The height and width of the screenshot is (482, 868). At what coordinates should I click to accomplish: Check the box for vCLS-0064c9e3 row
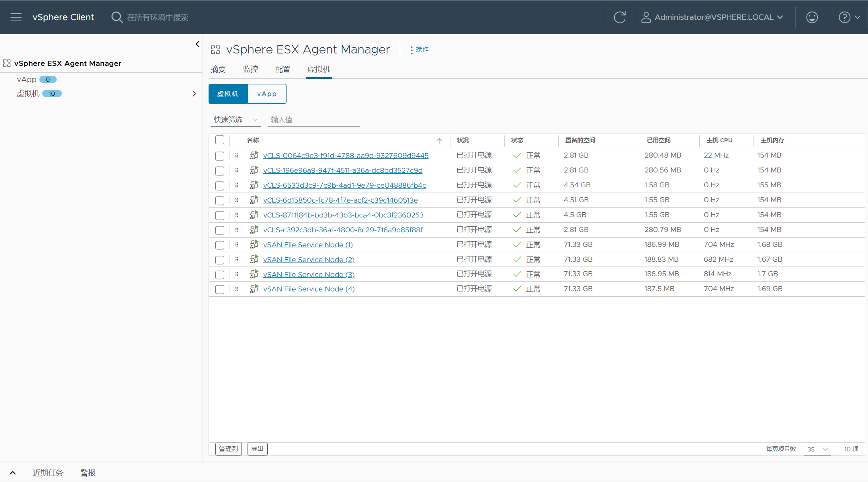point(220,156)
